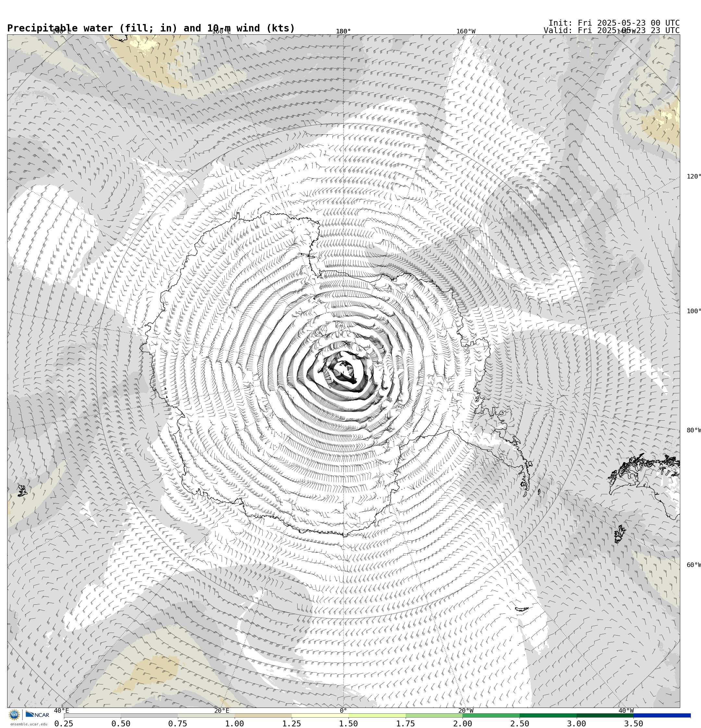This screenshot has width=701, height=728.
Task: Pick the 0.50–0.75 gray colorbar segment
Action: click(x=149, y=715)
